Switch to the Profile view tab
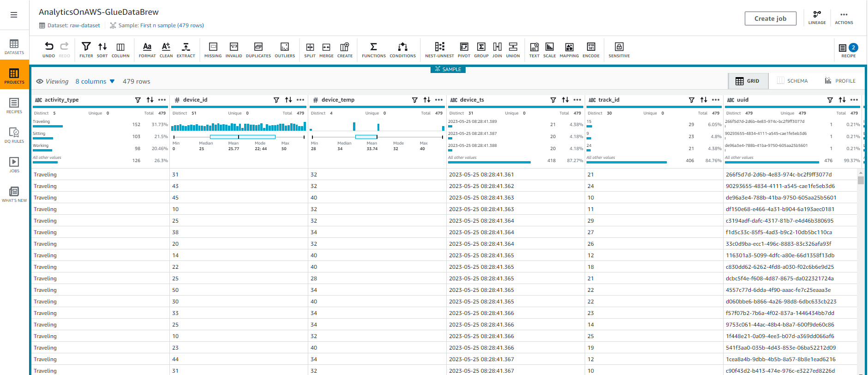The image size is (868, 375). pyautogui.click(x=840, y=81)
